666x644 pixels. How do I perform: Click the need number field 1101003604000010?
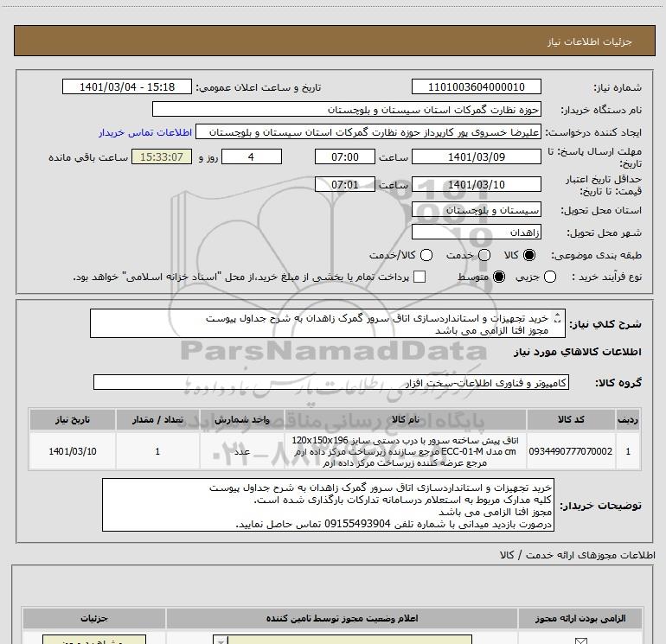[476, 86]
